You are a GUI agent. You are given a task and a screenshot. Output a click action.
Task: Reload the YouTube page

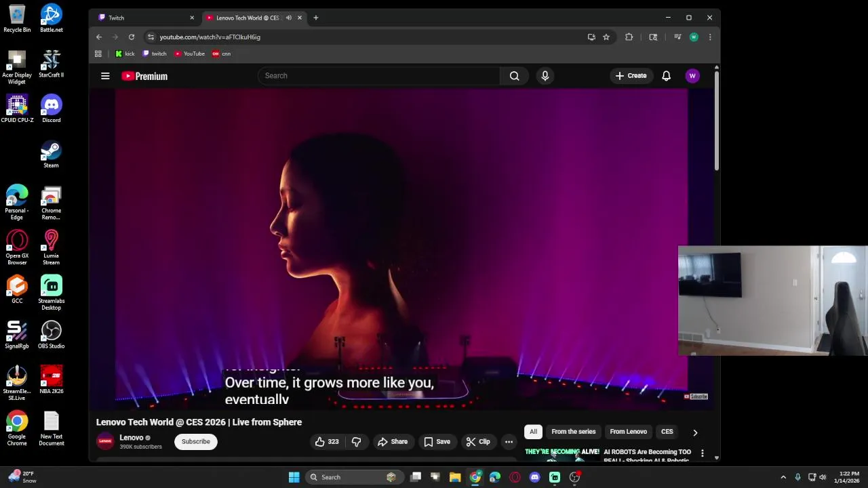point(132,37)
